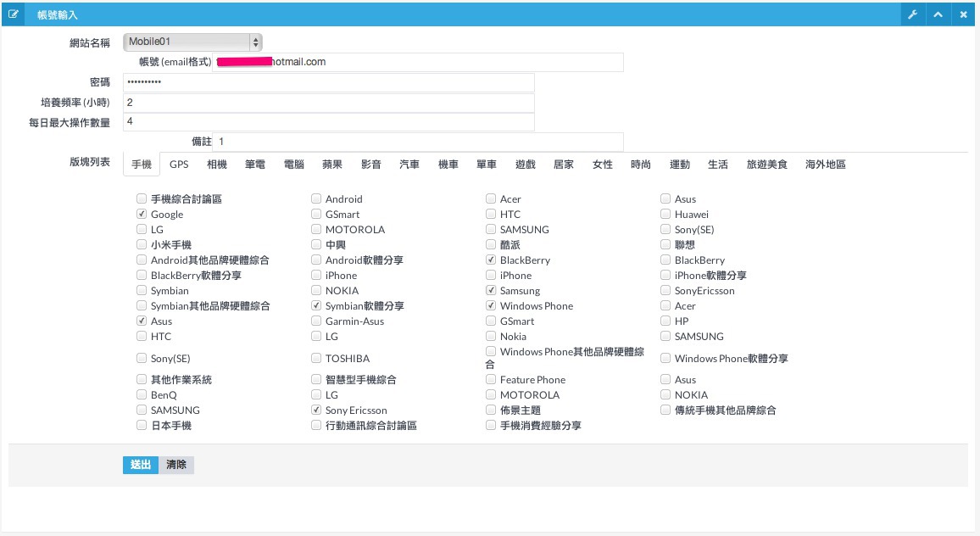Go to the 影音 tab

tap(370, 165)
